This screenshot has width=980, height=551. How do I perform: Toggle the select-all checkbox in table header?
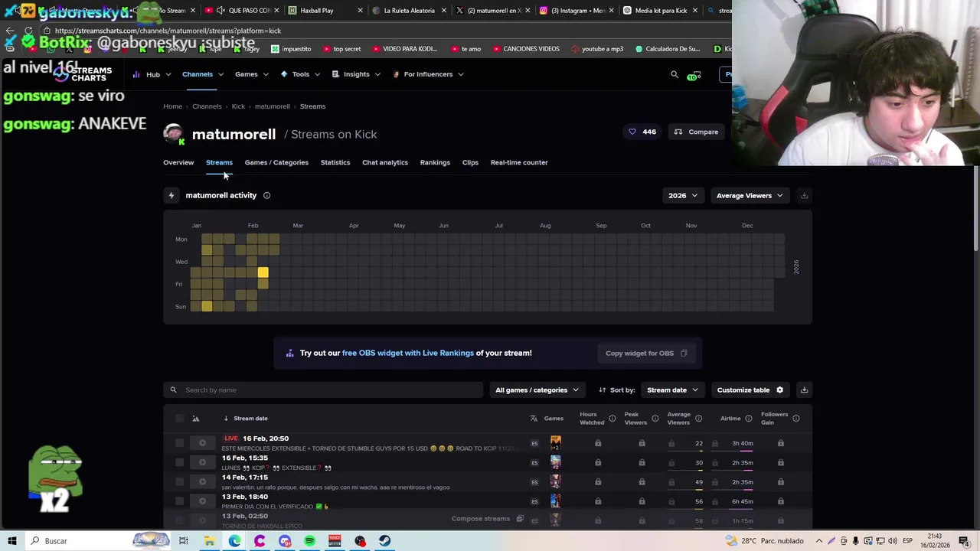[179, 419]
